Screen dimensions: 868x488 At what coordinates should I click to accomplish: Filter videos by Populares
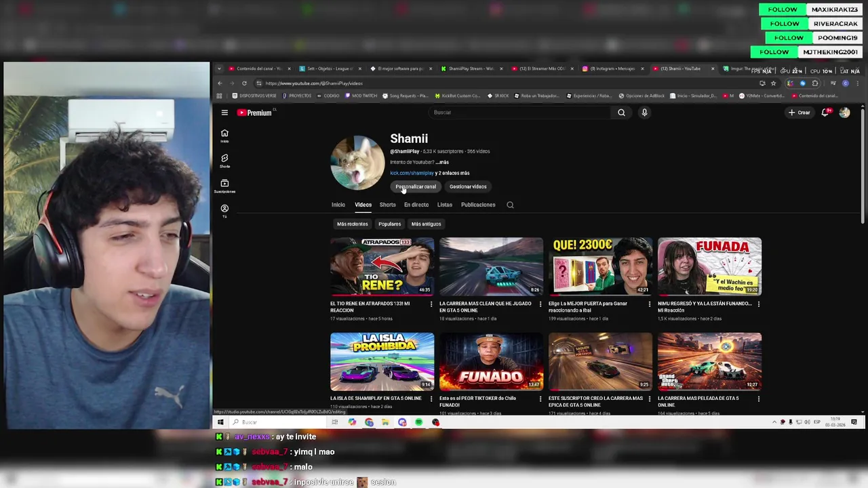390,224
